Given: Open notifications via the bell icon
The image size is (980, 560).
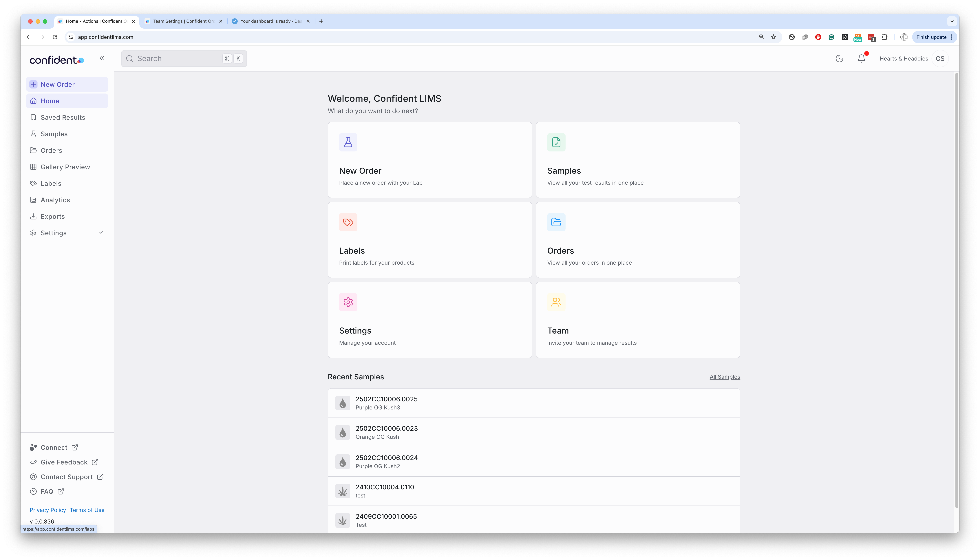Looking at the screenshot, I should coord(861,58).
